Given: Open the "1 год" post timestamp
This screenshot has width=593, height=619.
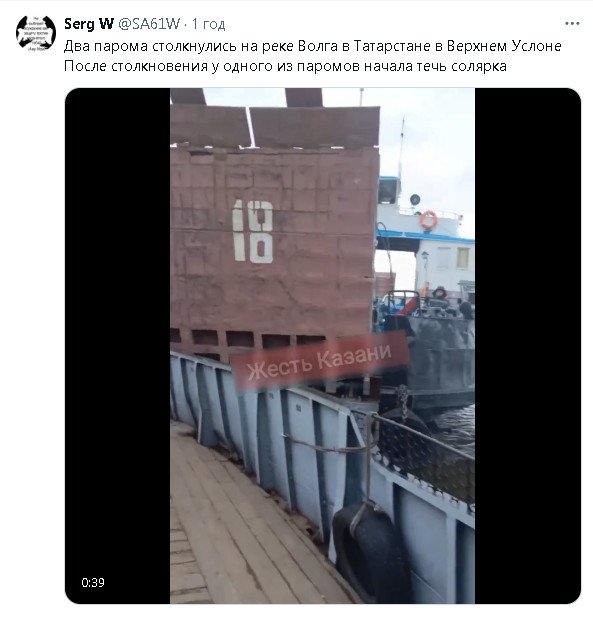Looking at the screenshot, I should (208, 24).
